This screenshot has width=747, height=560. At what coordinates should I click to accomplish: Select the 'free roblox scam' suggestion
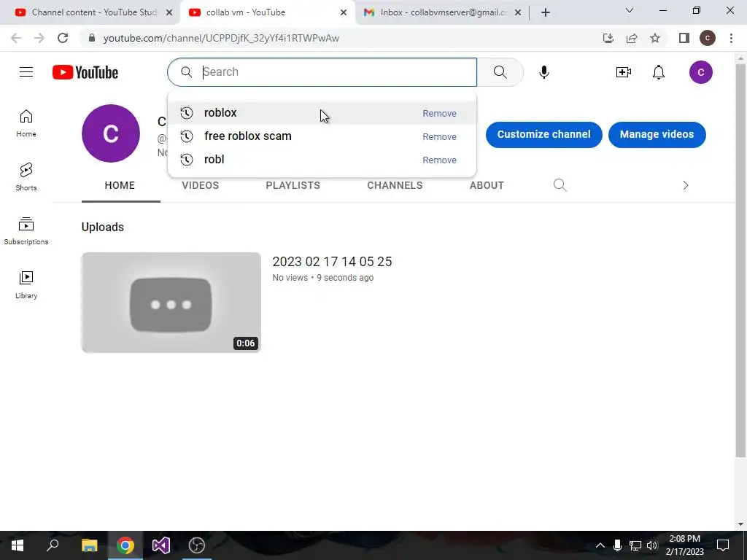click(x=322, y=136)
